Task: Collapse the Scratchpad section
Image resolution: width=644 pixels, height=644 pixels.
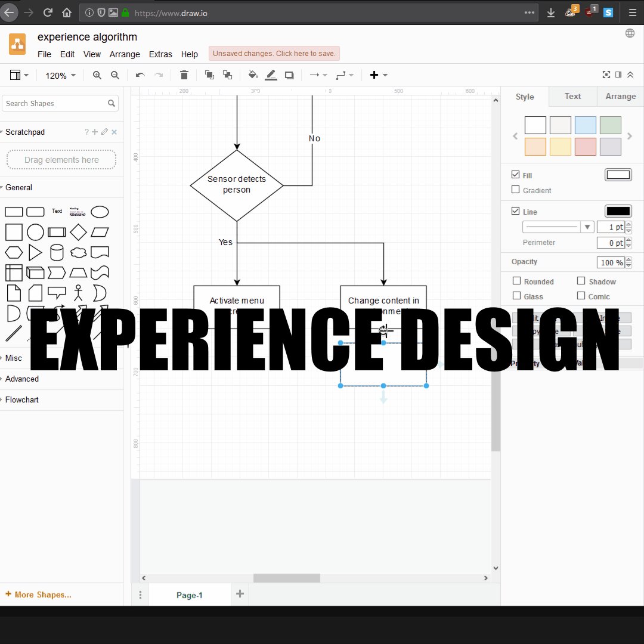Action: point(24,132)
